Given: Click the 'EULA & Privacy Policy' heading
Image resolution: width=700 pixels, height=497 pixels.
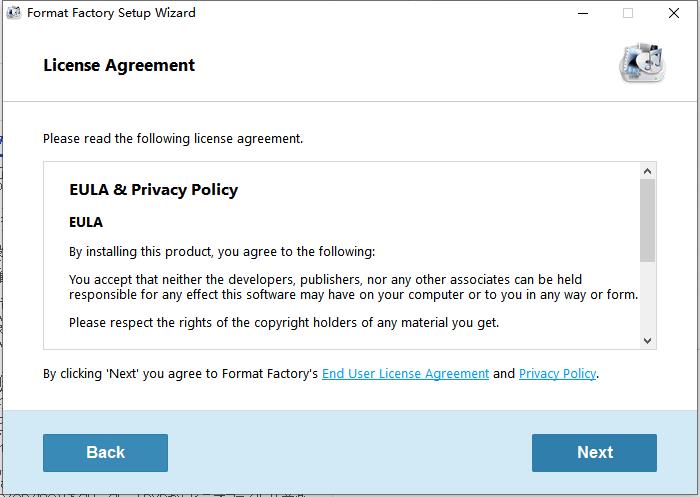Looking at the screenshot, I should click(x=153, y=190).
